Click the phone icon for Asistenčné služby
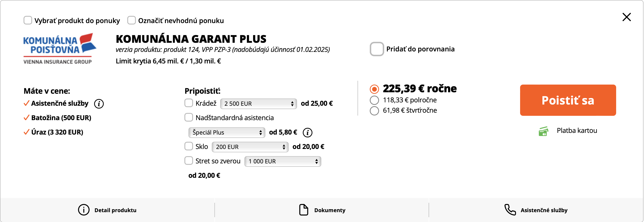 (510, 210)
